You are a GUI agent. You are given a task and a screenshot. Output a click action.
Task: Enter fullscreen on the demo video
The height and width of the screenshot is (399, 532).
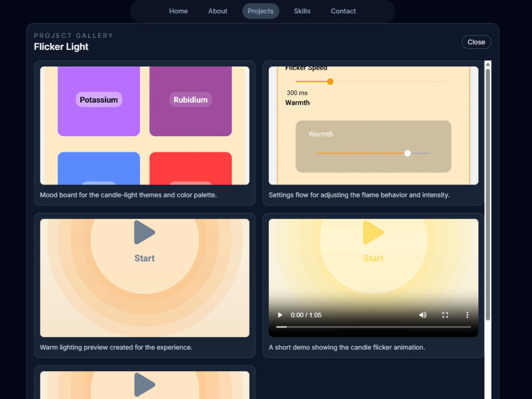445,315
